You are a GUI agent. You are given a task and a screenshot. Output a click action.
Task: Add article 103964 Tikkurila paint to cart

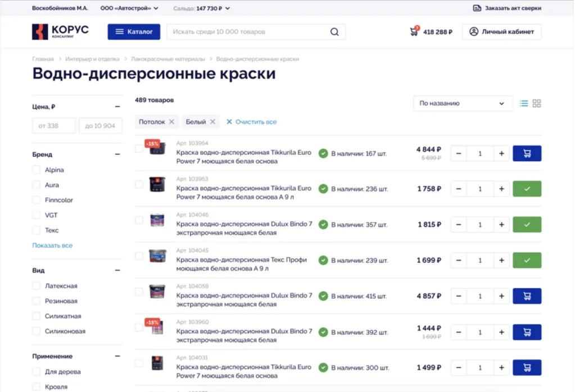click(x=527, y=153)
